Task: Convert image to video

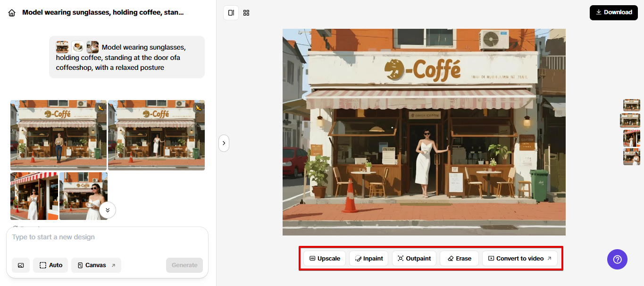Action: (519, 259)
